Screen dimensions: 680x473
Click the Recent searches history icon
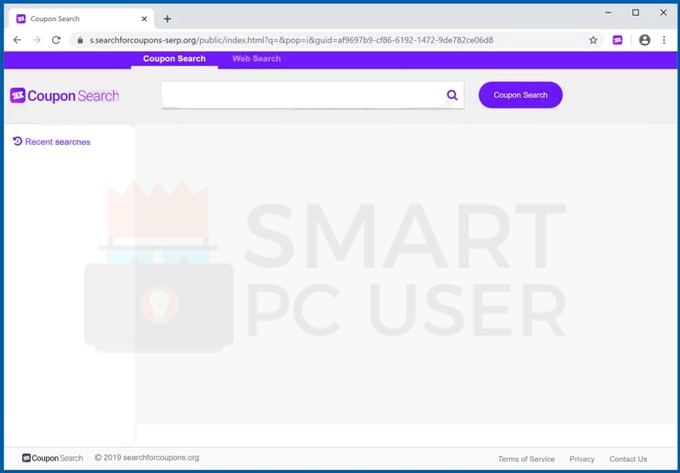pos(17,141)
